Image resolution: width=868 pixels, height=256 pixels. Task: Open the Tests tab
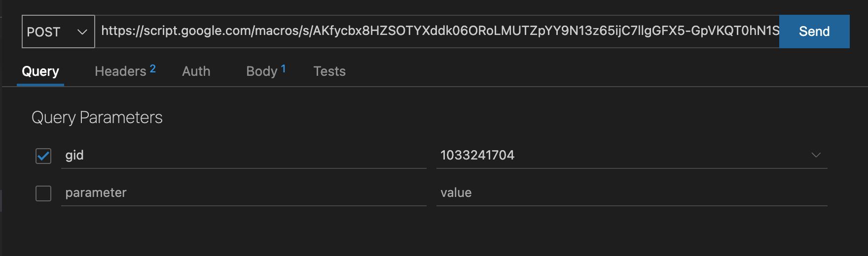click(x=329, y=71)
